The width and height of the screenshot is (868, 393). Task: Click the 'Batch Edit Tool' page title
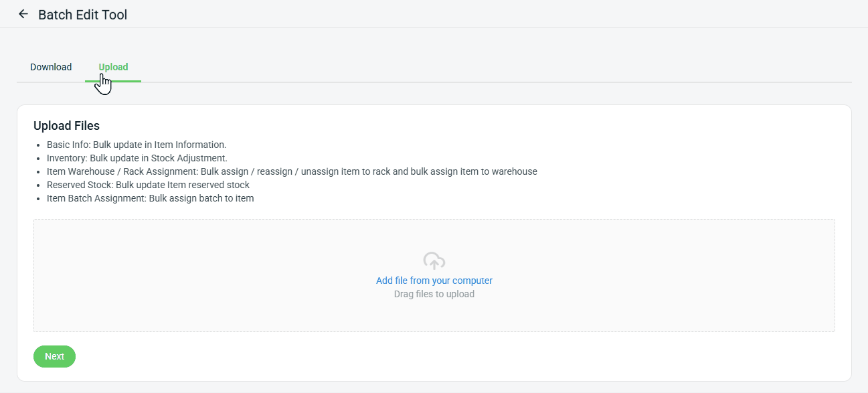point(82,14)
